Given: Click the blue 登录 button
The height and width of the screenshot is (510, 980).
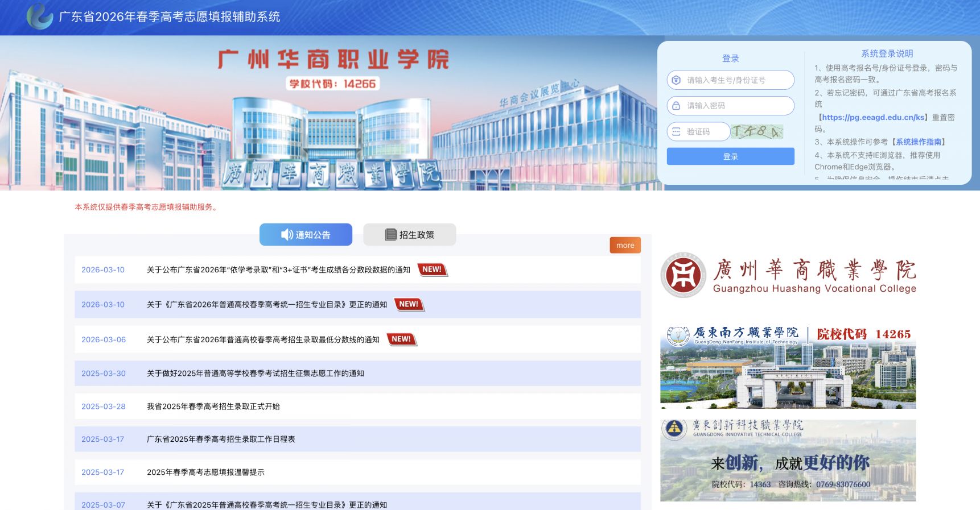Looking at the screenshot, I should coord(730,156).
